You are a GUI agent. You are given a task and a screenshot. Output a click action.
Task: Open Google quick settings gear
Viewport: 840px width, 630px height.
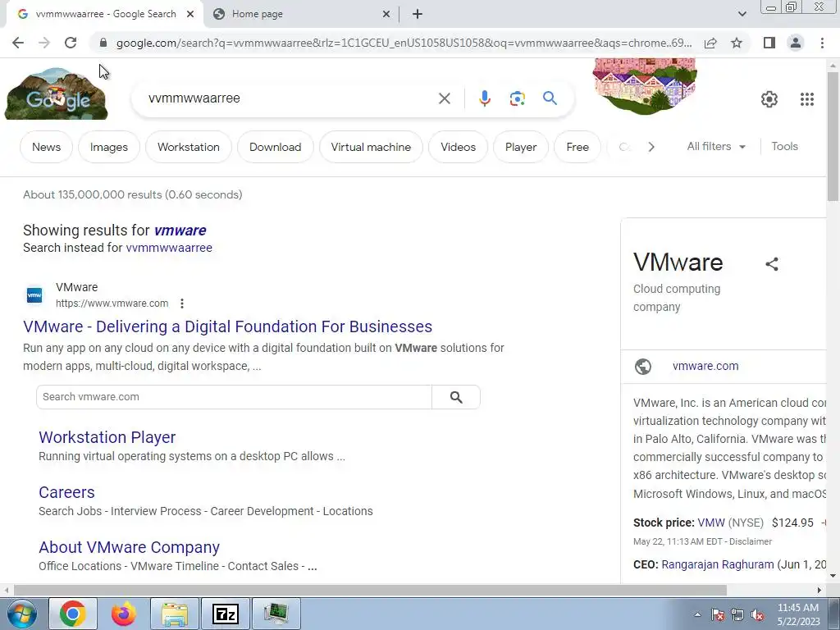[x=769, y=99]
